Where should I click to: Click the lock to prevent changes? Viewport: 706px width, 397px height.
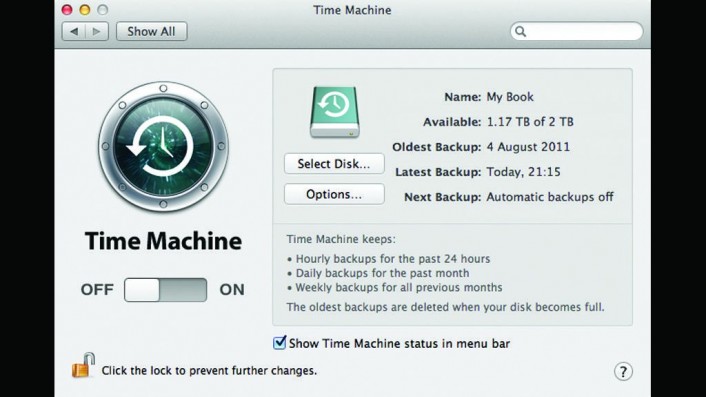click(x=83, y=365)
